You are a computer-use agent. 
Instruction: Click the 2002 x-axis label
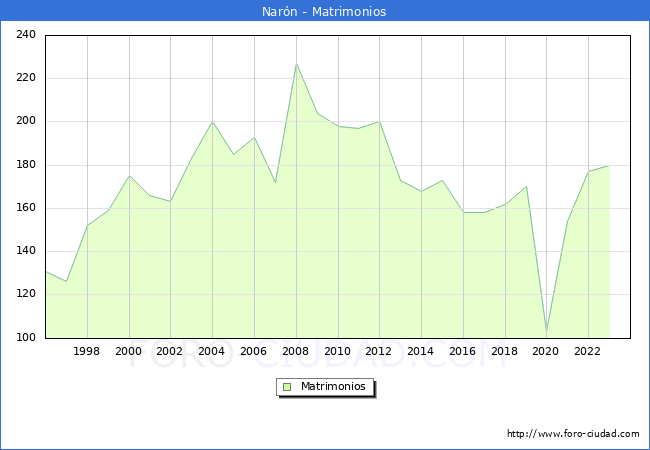point(169,351)
